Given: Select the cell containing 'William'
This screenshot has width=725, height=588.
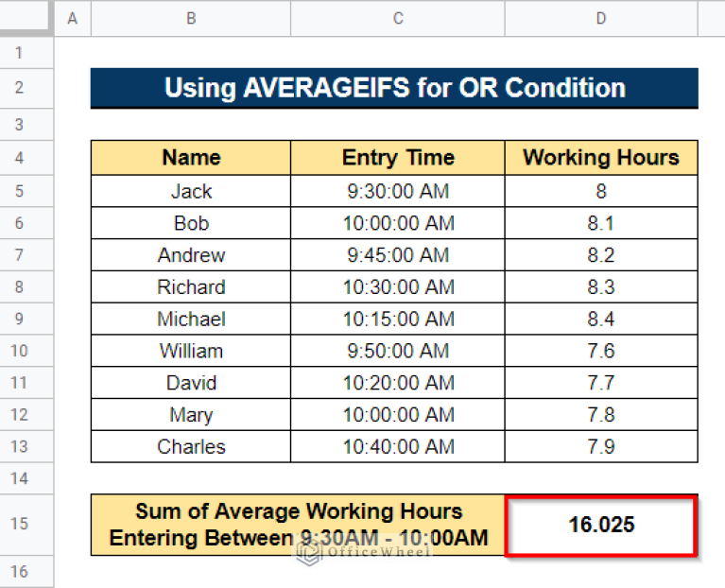Looking at the screenshot, I should coord(191,351).
